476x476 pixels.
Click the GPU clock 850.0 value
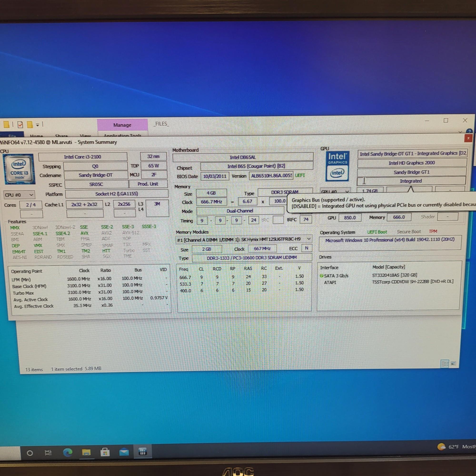click(x=350, y=218)
